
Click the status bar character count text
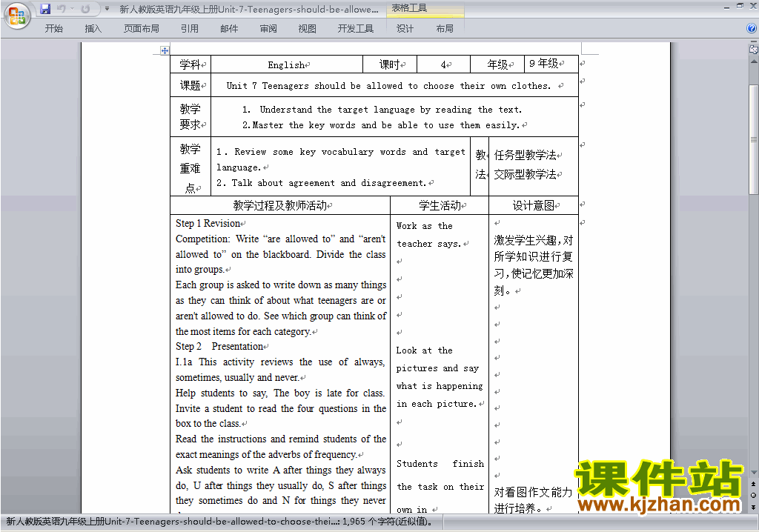click(387, 522)
